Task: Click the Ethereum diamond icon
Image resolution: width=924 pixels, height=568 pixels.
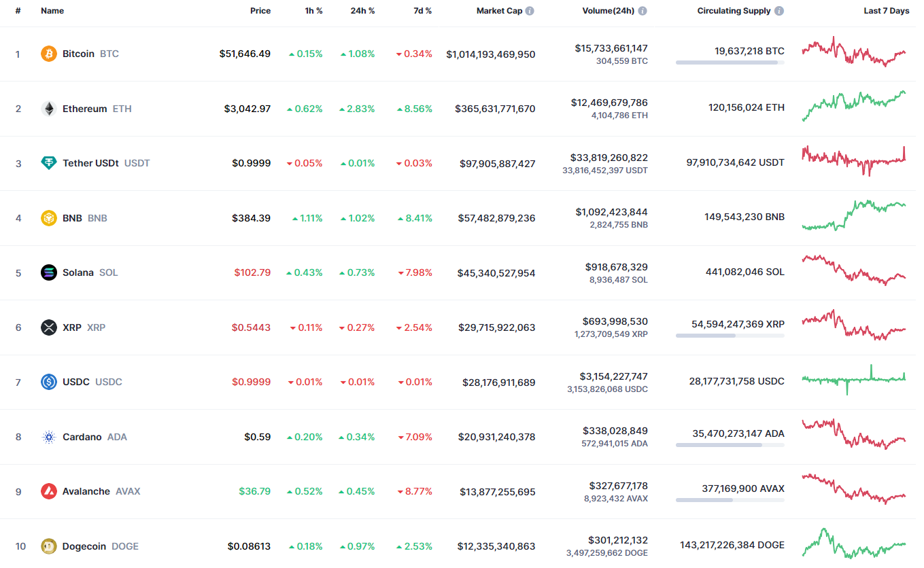Action: pos(49,109)
